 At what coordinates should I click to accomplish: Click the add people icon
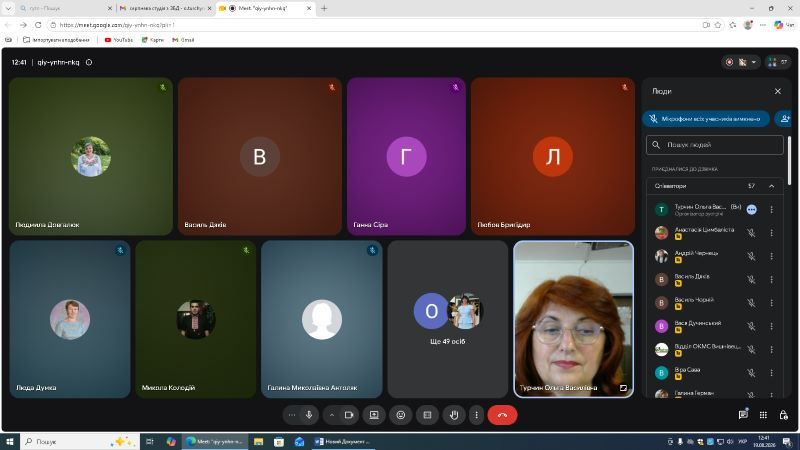785,119
